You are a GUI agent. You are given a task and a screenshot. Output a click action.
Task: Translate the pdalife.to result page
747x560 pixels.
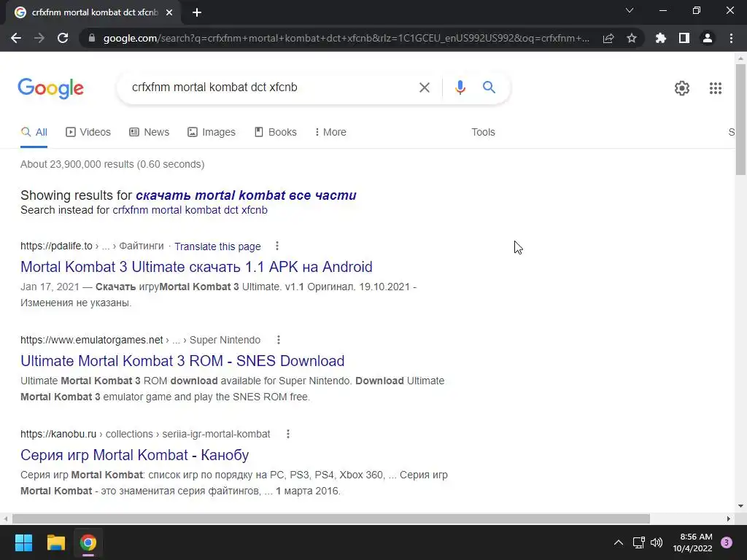coord(217,246)
